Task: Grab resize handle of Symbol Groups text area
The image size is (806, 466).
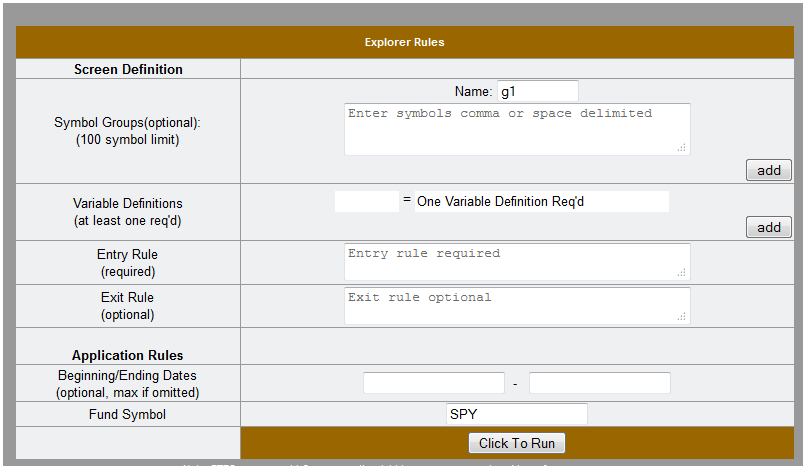Action: pos(682,148)
